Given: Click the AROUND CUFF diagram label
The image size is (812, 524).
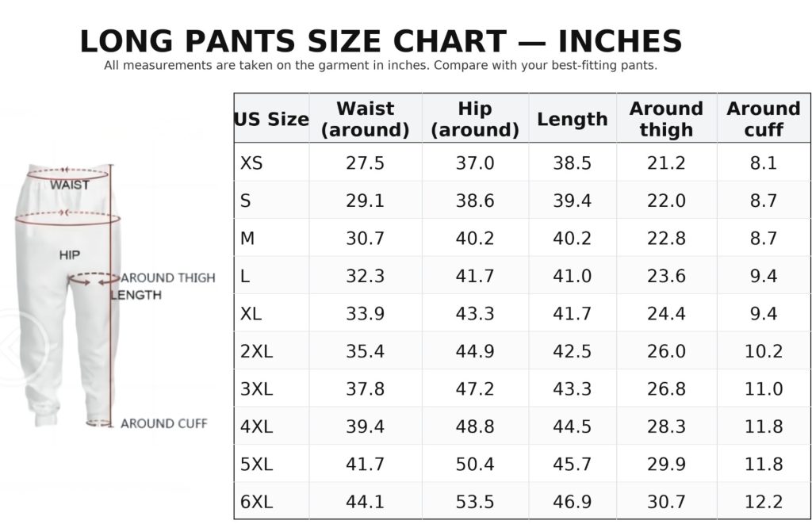Looking at the screenshot, I should [163, 424].
